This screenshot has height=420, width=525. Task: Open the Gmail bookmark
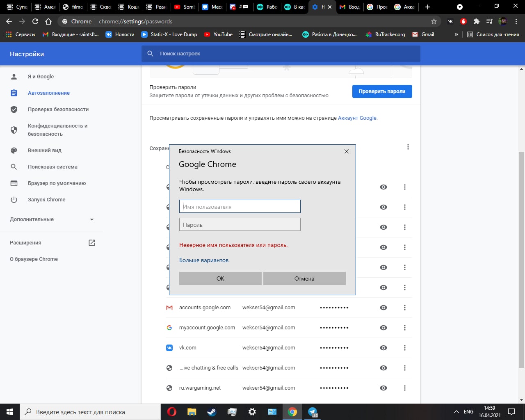tap(423, 34)
